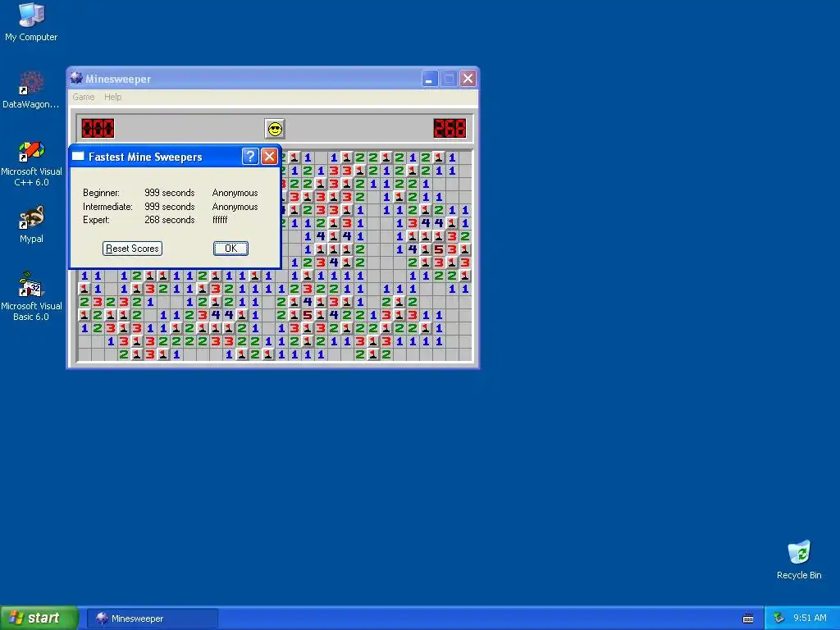The image size is (840, 630).
Task: Click the 'Beginner:' label in the dialog
Action: [x=101, y=193]
